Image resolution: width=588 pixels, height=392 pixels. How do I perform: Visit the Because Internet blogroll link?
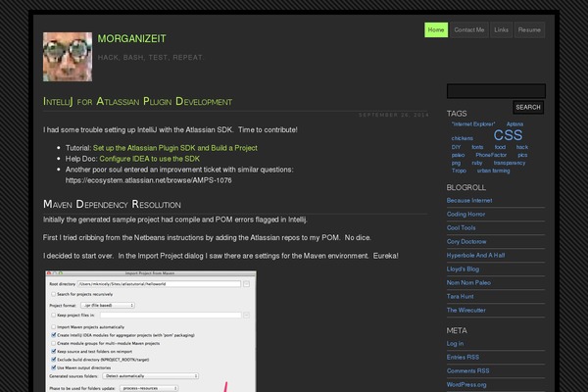[x=469, y=201]
